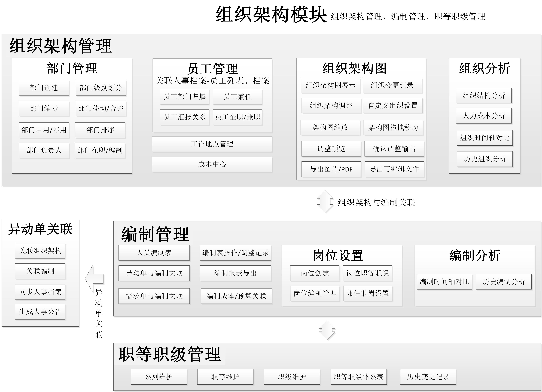The image size is (542, 392).
Task: Select the 历史组织分析 box
Action: [485, 159]
